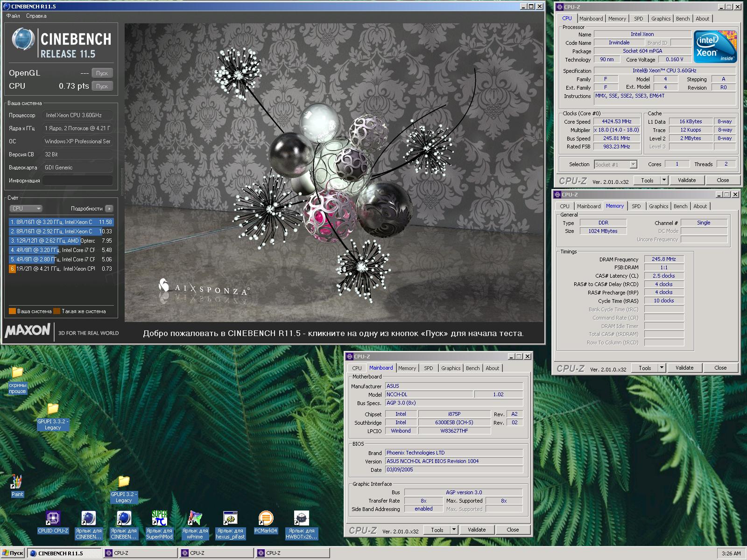Viewport: 747px width, 560px height.
Task: Select ranking row '4Я/8П @ 2.80 ГГц' scoring 5.06
Action: point(61,259)
